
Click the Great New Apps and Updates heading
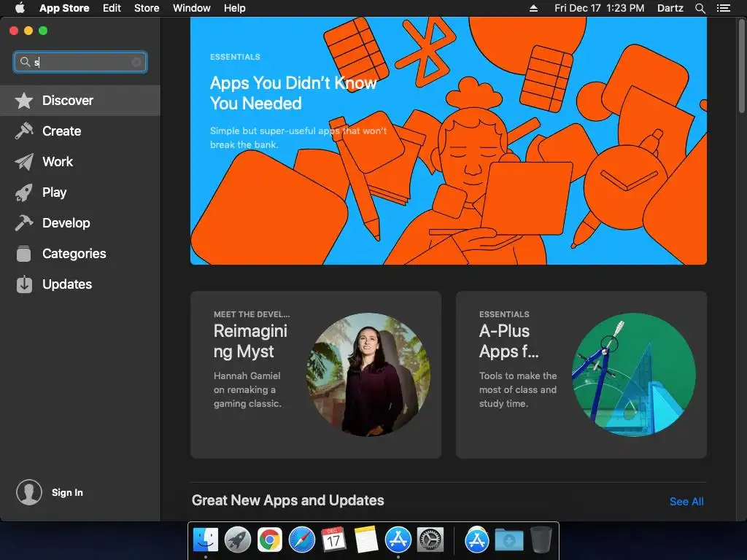pos(287,500)
